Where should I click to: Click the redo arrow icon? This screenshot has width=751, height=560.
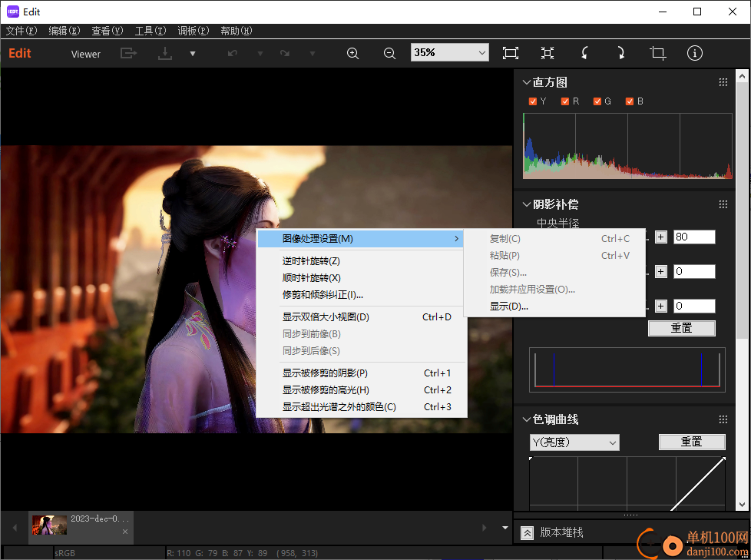point(285,53)
